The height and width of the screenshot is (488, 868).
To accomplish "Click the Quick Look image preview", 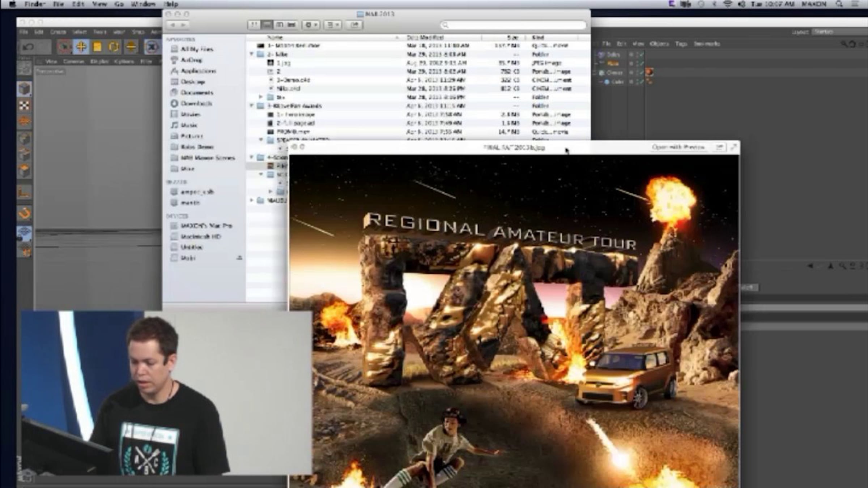I will coord(514,321).
